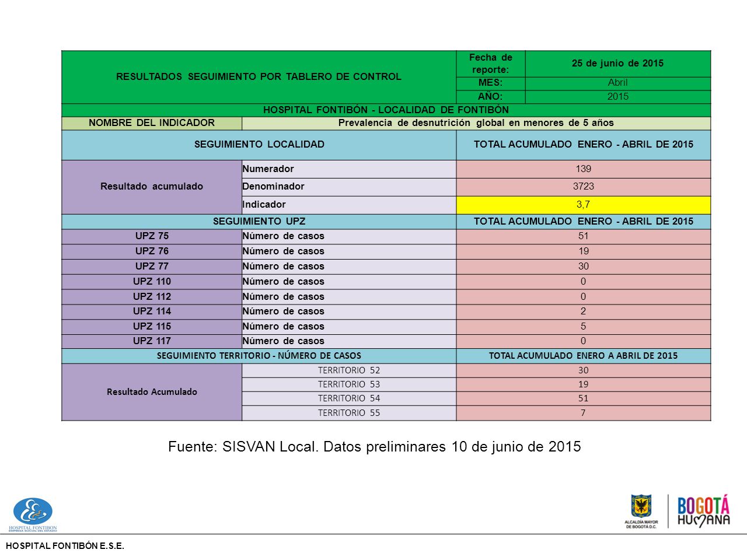Viewport: 747px width, 560px height.
Task: Click the Territorio 54 value 51
Action: tap(584, 398)
